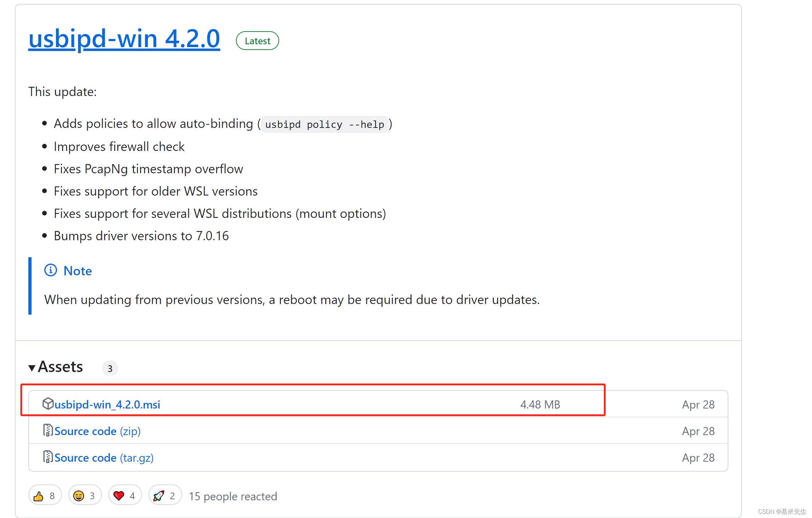Viewport: 812px width, 518px height.
Task: Click the 'Apr 28' date in the zip row
Action: 698,431
